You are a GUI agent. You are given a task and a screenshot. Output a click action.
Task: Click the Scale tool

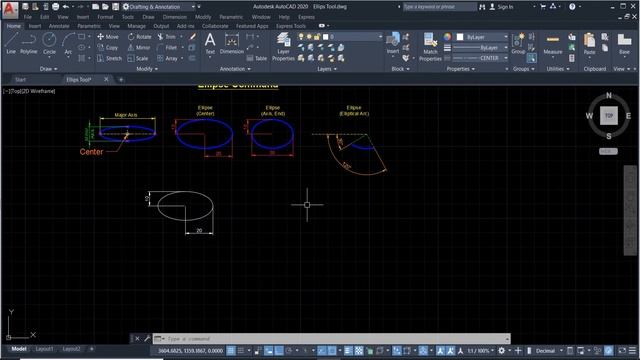138,58
